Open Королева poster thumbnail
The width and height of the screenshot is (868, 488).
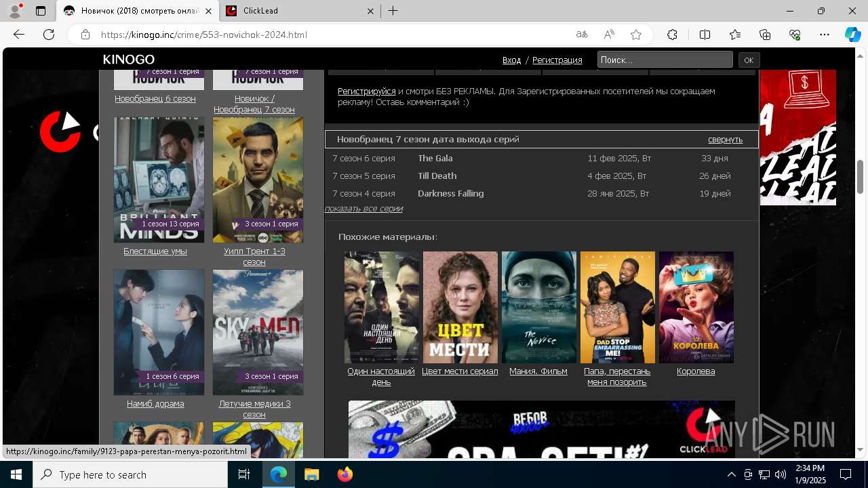pyautogui.click(x=696, y=307)
